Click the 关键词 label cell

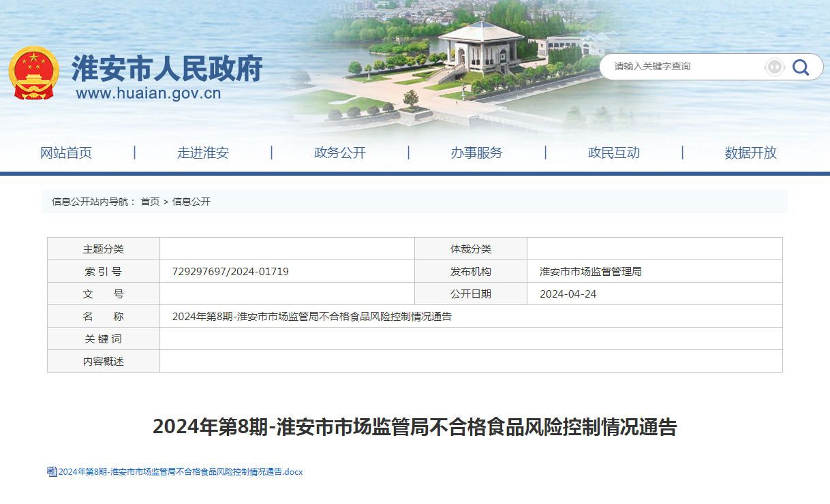coord(104,338)
